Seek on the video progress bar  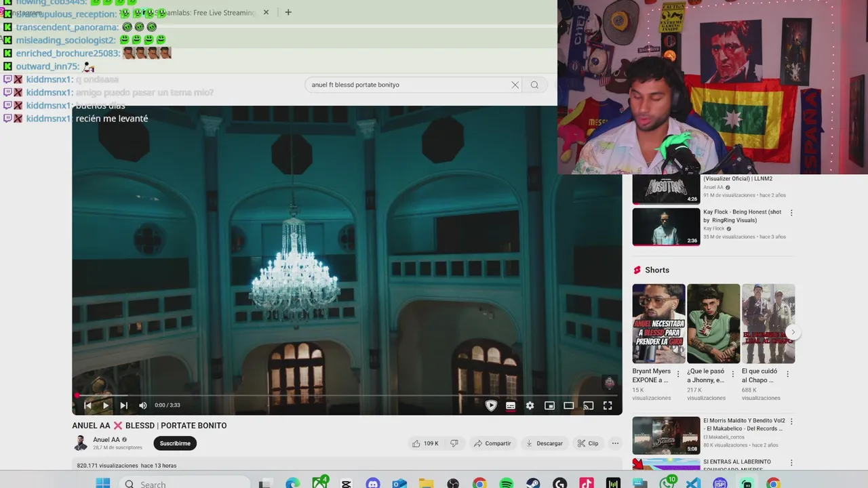tap(347, 395)
